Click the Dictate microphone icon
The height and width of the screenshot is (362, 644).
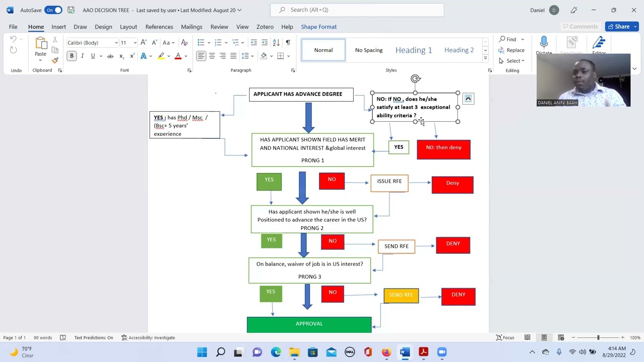tap(544, 43)
